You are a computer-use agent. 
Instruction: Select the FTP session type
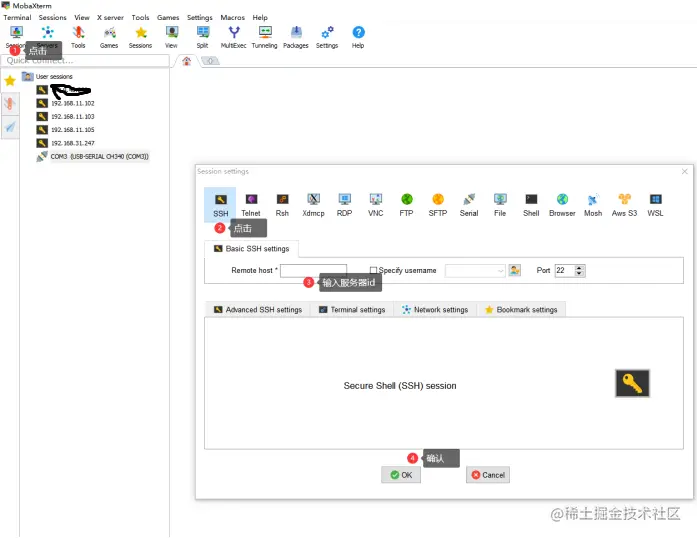click(406, 205)
